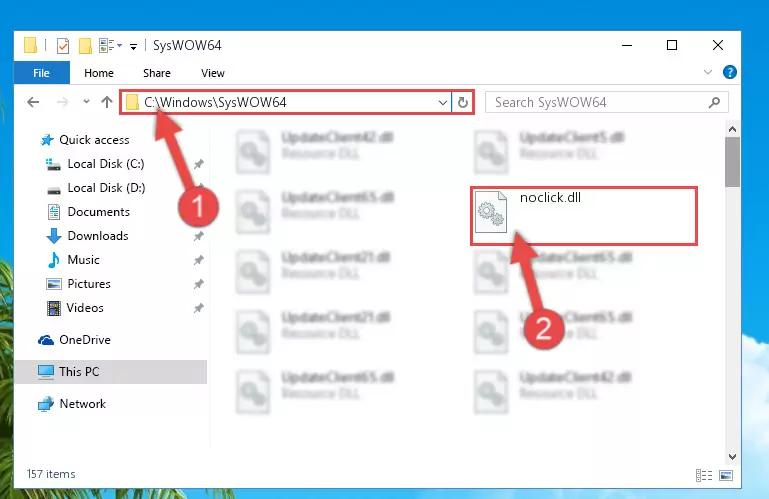This screenshot has width=769, height=499.
Task: Click the pin icon beside Downloads
Action: click(199, 236)
